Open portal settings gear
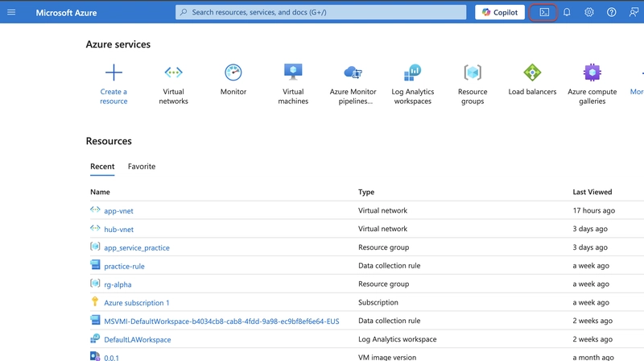The width and height of the screenshot is (644, 361). (589, 12)
